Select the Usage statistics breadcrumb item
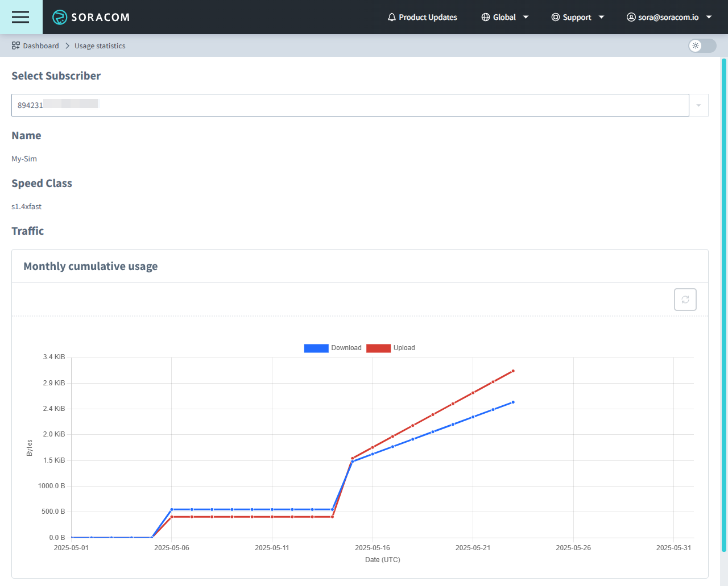The height and width of the screenshot is (586, 728). click(100, 45)
